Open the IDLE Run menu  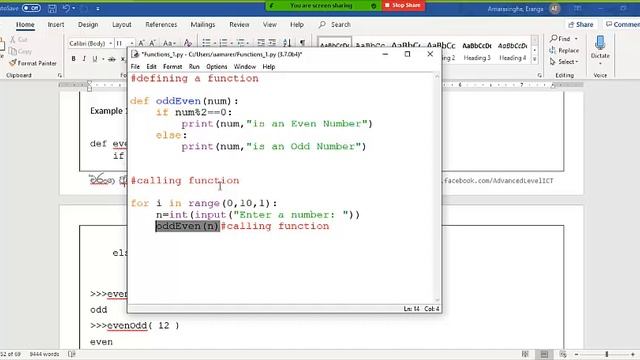click(194, 67)
